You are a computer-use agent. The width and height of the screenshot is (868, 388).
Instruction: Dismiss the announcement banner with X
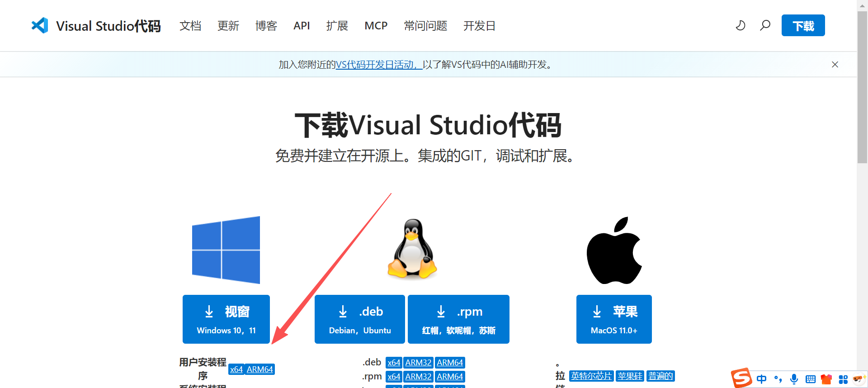[835, 65]
